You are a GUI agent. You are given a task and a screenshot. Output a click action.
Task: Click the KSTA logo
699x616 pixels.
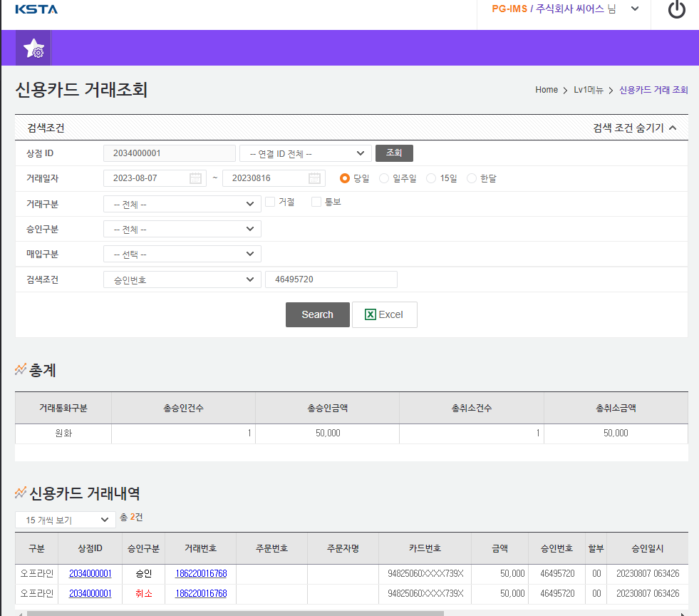click(x=36, y=9)
